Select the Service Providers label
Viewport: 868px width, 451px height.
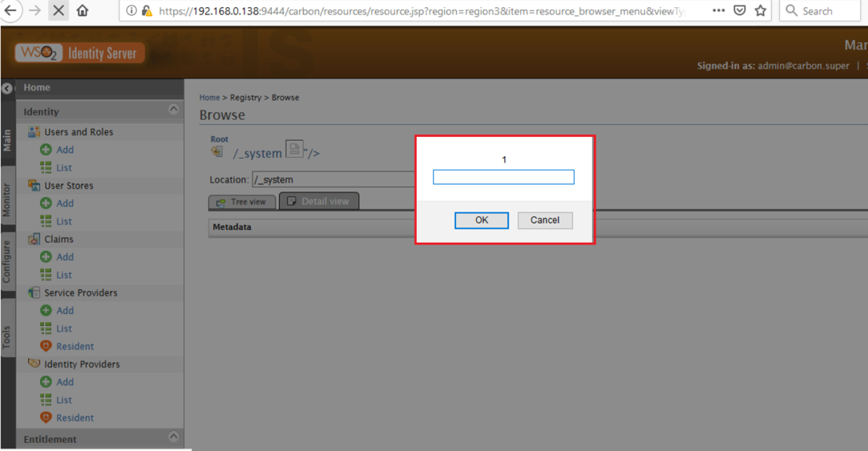coord(81,292)
